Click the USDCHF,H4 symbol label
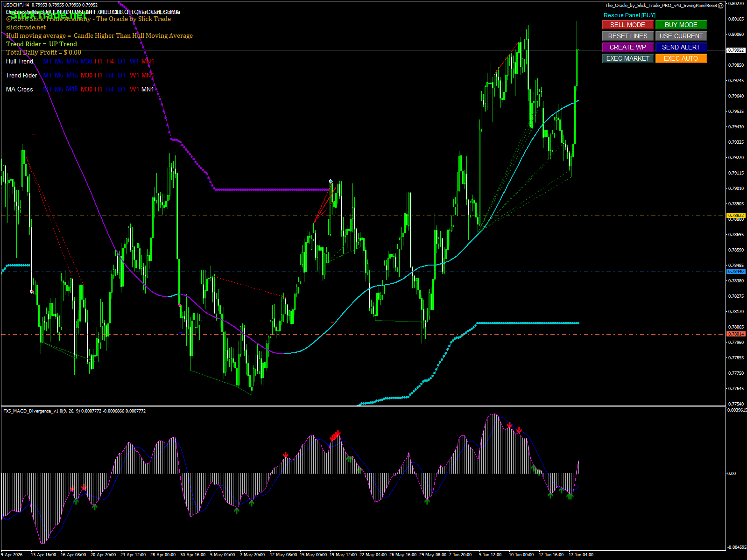 (x=16, y=5)
